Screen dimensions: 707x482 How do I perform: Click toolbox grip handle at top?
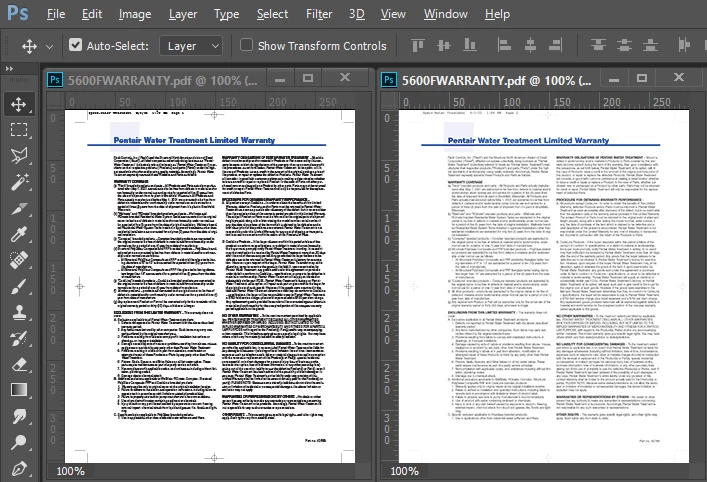(x=19, y=80)
